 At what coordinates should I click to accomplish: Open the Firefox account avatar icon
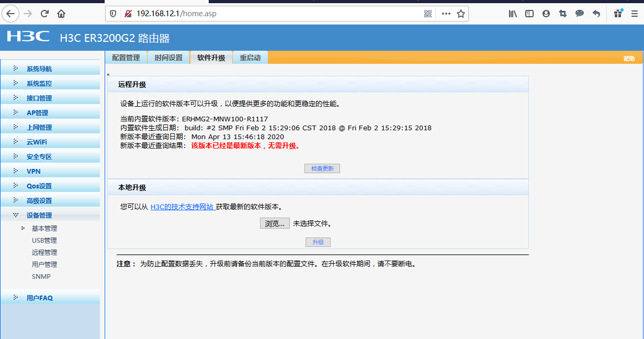[546, 14]
